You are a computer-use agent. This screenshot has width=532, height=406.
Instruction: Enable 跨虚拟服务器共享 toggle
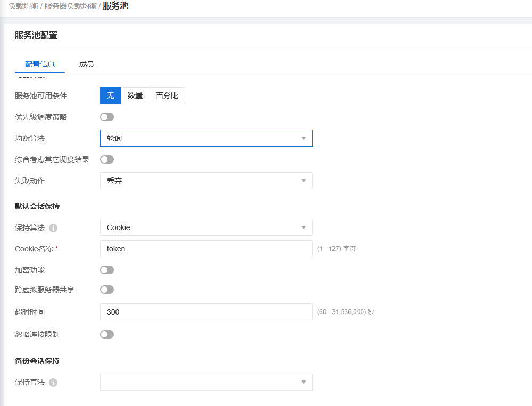(107, 290)
